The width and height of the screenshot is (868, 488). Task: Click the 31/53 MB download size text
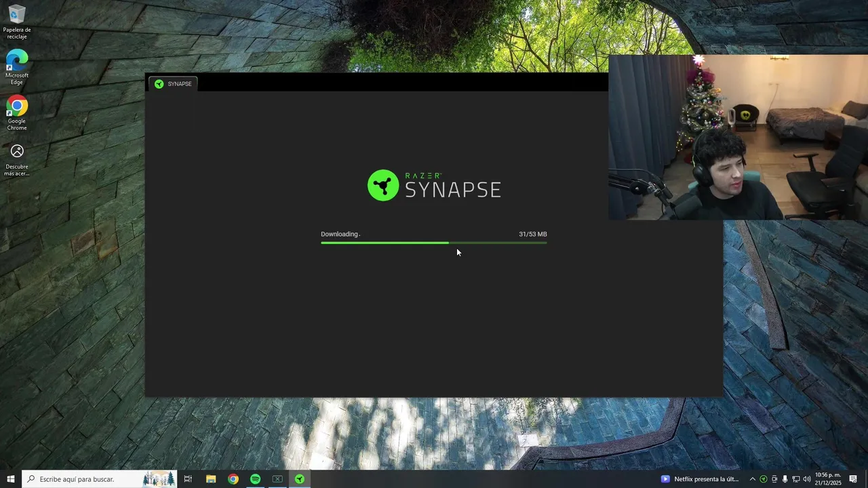(533, 234)
